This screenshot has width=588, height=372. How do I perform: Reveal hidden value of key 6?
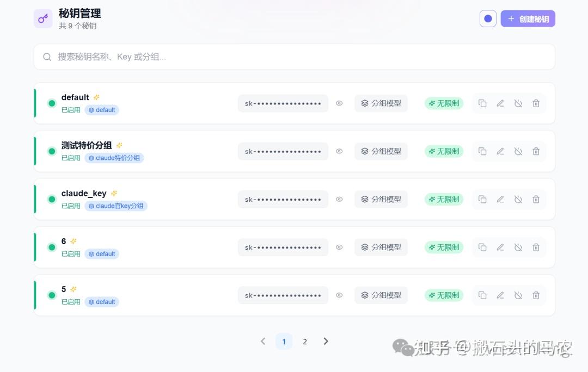[339, 247]
